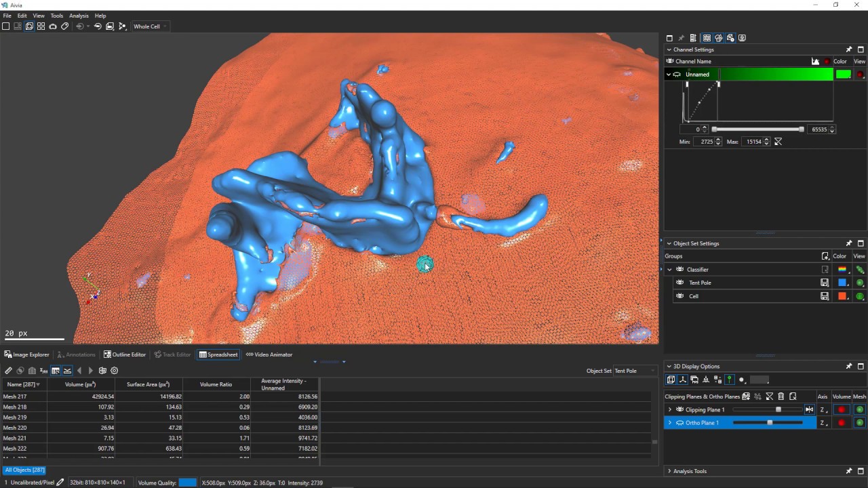Click the Clipping Plane 1 position slider
This screenshot has height=488, width=868.
767,409
